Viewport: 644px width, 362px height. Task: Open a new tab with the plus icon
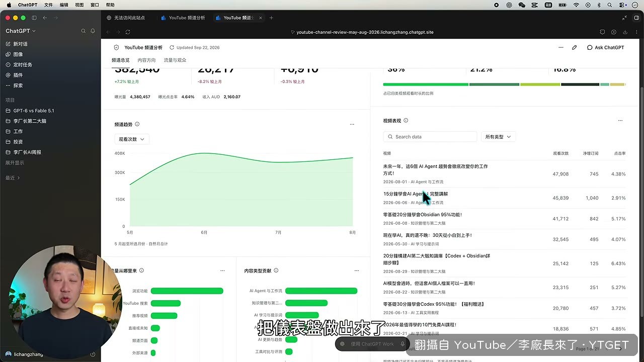pyautogui.click(x=271, y=18)
